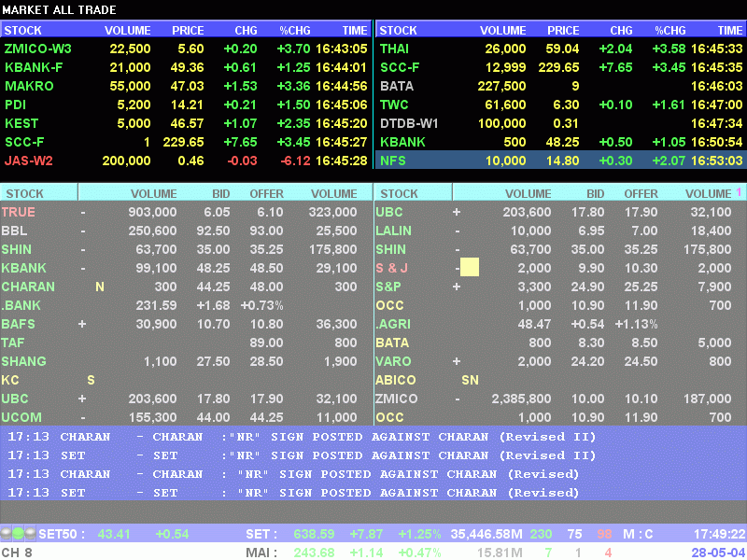
Task: Click the S&P stock symbol
Action: coord(388,287)
